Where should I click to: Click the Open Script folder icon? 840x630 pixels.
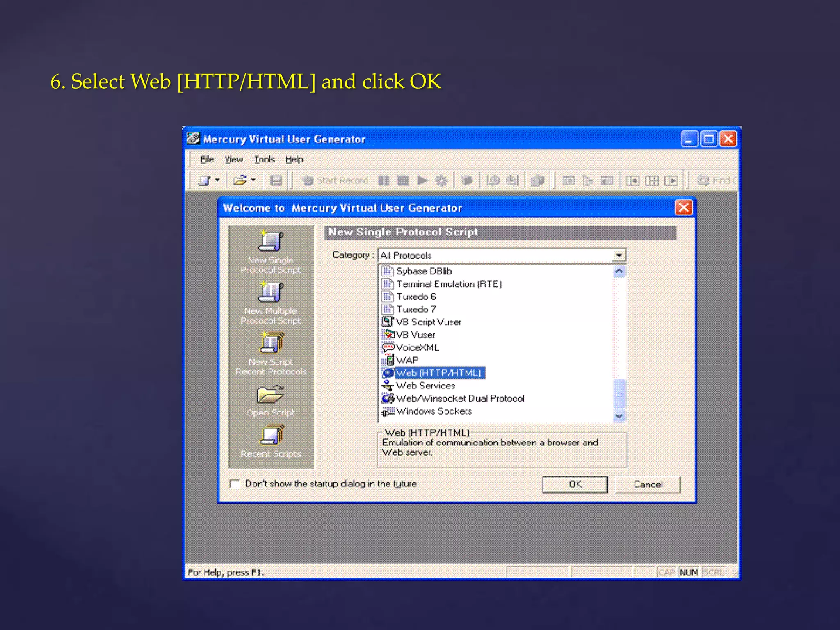[x=270, y=394]
